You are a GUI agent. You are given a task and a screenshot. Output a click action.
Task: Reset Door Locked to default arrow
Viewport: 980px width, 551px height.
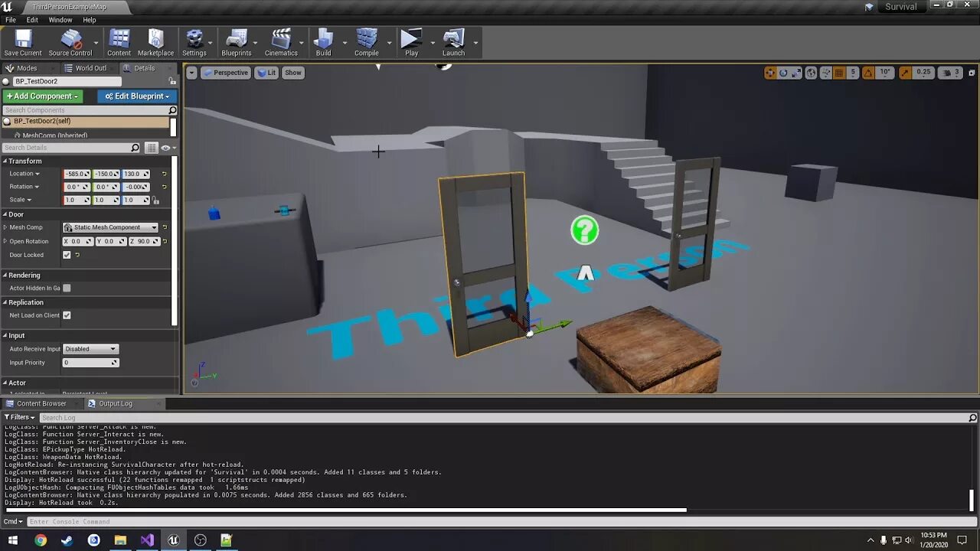pos(77,255)
